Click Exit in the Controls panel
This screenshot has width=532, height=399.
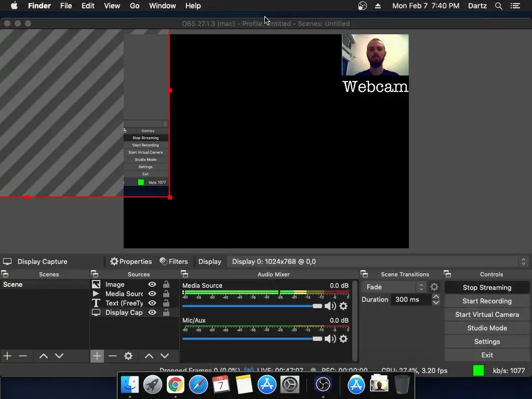(487, 355)
